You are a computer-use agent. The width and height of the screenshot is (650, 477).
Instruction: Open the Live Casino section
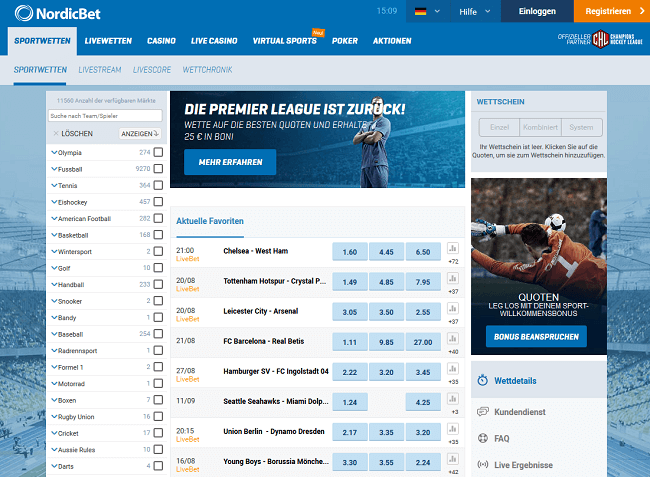[x=214, y=41]
